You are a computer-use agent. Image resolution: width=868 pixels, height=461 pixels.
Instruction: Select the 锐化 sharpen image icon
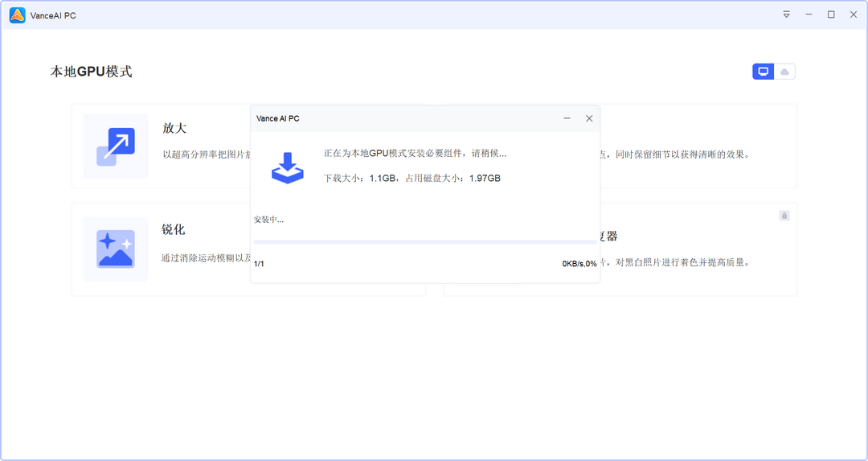(116, 249)
